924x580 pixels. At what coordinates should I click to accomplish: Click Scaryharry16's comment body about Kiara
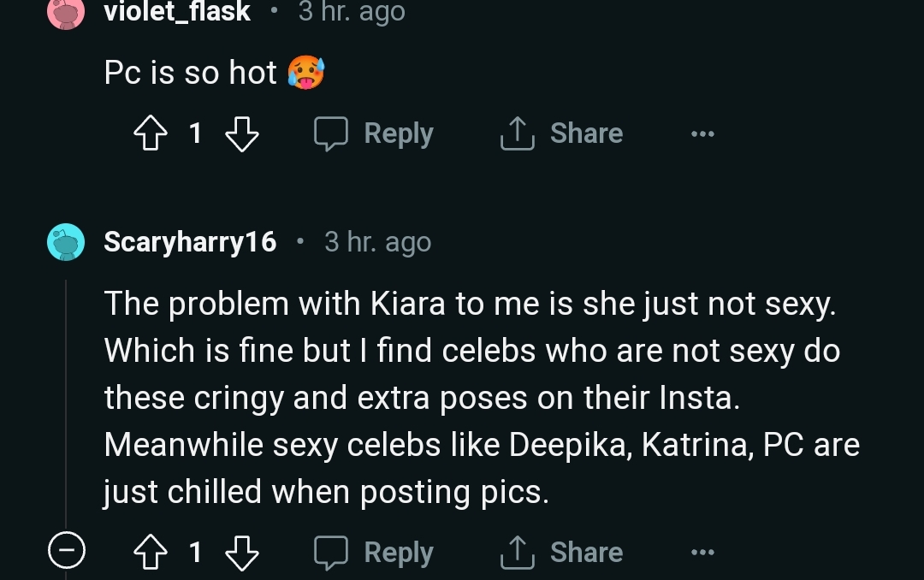click(479, 398)
